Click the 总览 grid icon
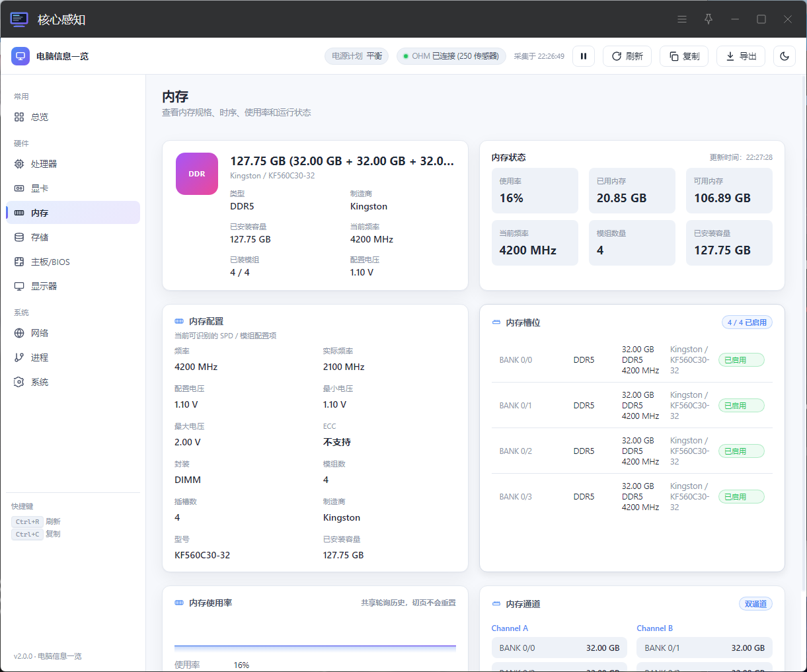This screenshot has width=807, height=672. pos(19,117)
